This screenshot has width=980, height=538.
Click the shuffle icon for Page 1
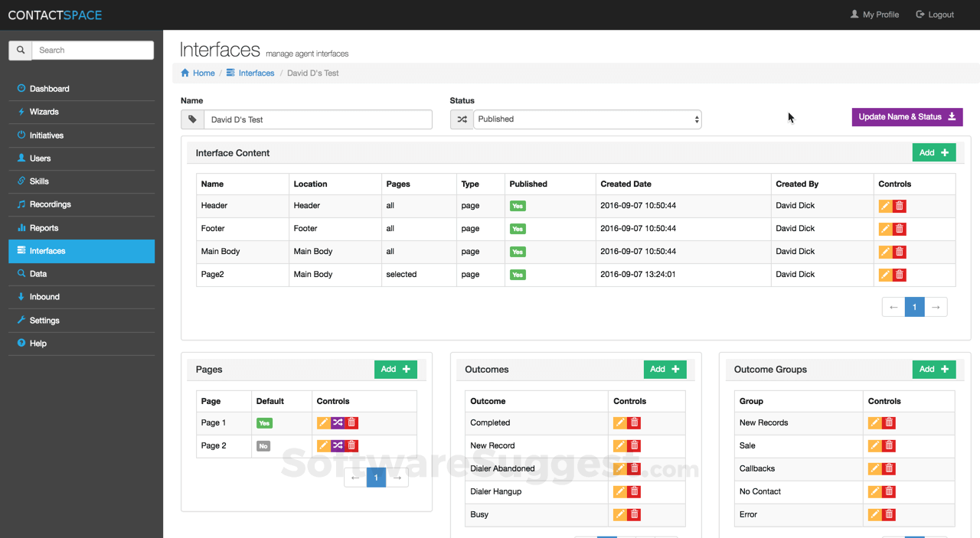click(x=338, y=422)
